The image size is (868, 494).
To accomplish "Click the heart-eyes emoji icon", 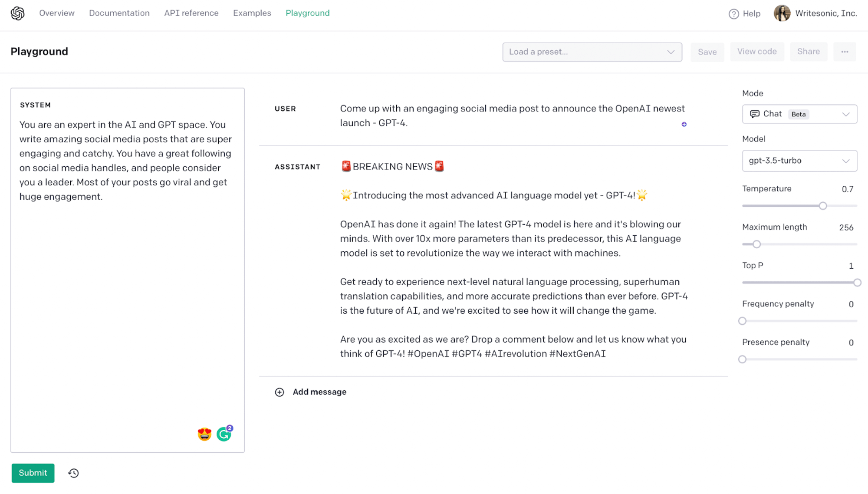I will coord(204,434).
